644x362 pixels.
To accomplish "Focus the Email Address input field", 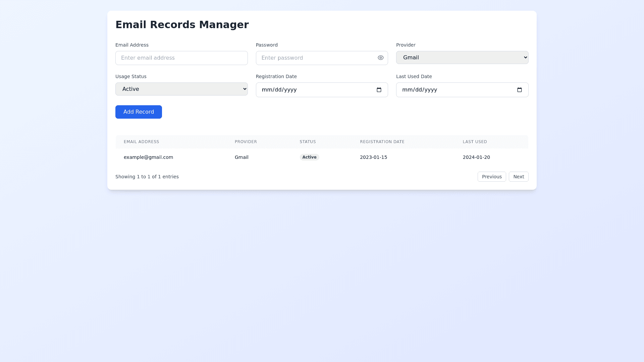I will (x=181, y=58).
